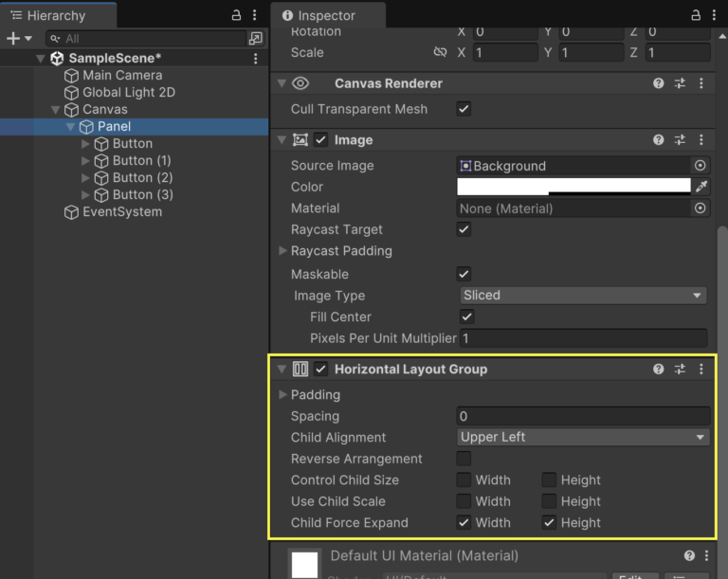The image size is (728, 579).
Task: Click the Spacing input field
Action: click(582, 416)
